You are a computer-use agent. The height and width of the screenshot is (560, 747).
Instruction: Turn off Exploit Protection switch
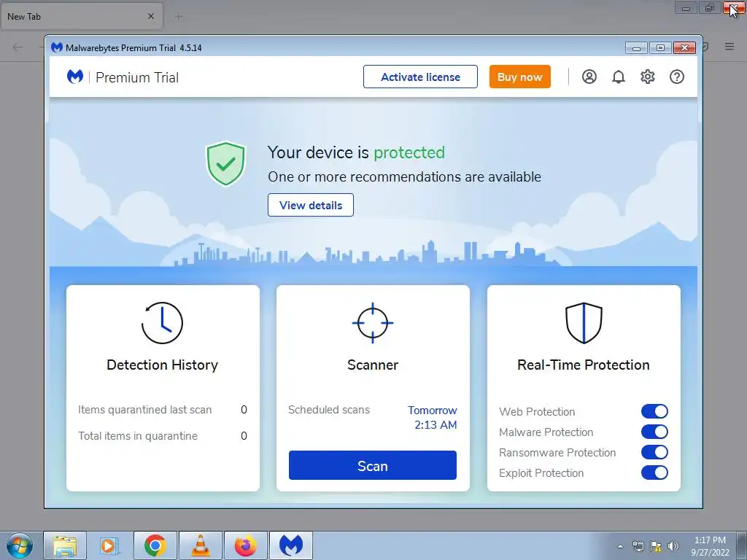click(x=654, y=472)
